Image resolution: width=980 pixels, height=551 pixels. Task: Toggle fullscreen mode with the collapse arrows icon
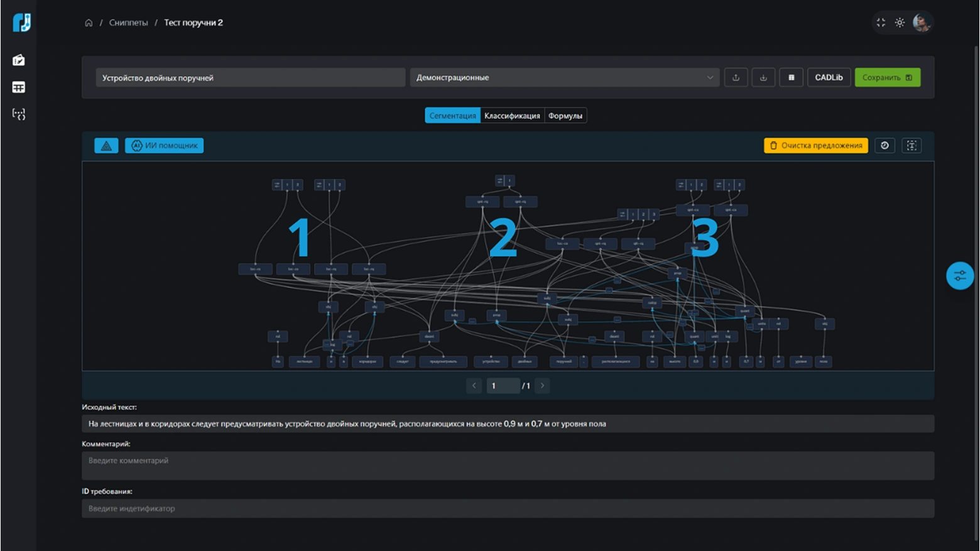tap(881, 23)
